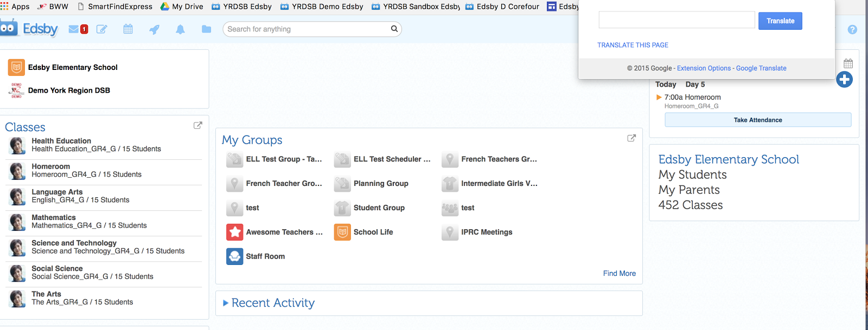Image resolution: width=868 pixels, height=330 pixels.
Task: Click the My Students link
Action: [x=692, y=175]
